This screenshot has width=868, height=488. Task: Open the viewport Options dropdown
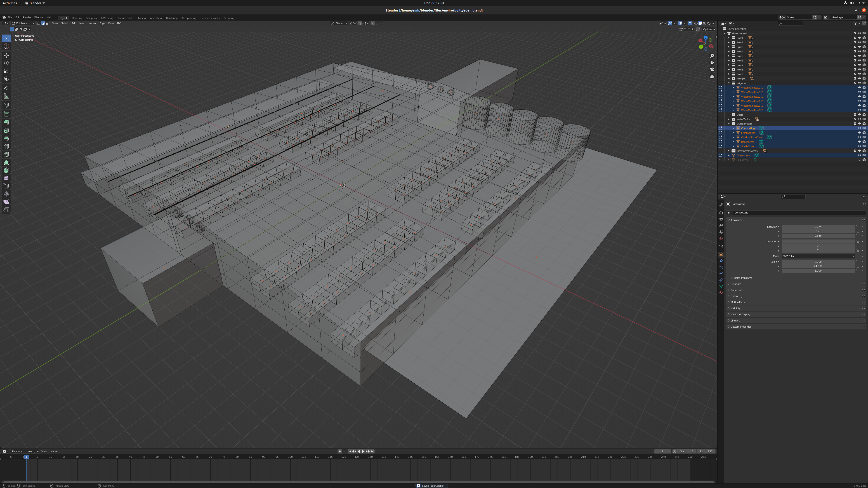709,29
